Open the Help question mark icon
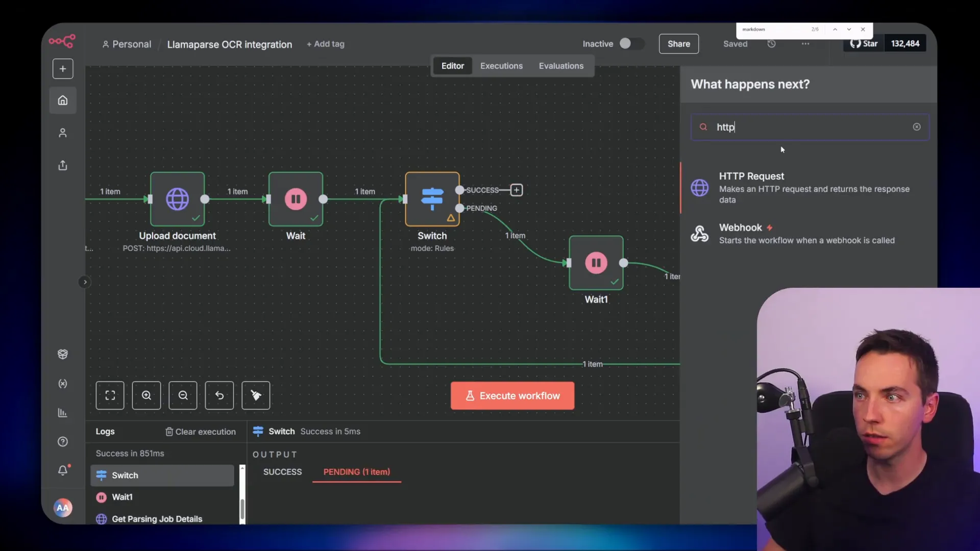This screenshot has width=980, height=551. tap(63, 442)
